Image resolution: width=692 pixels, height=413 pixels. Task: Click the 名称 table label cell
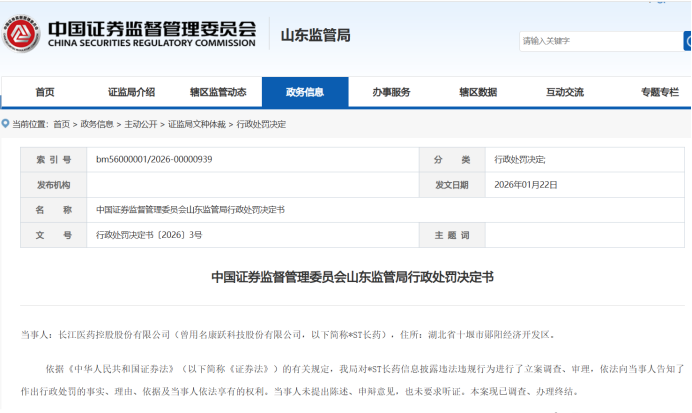tap(53, 210)
